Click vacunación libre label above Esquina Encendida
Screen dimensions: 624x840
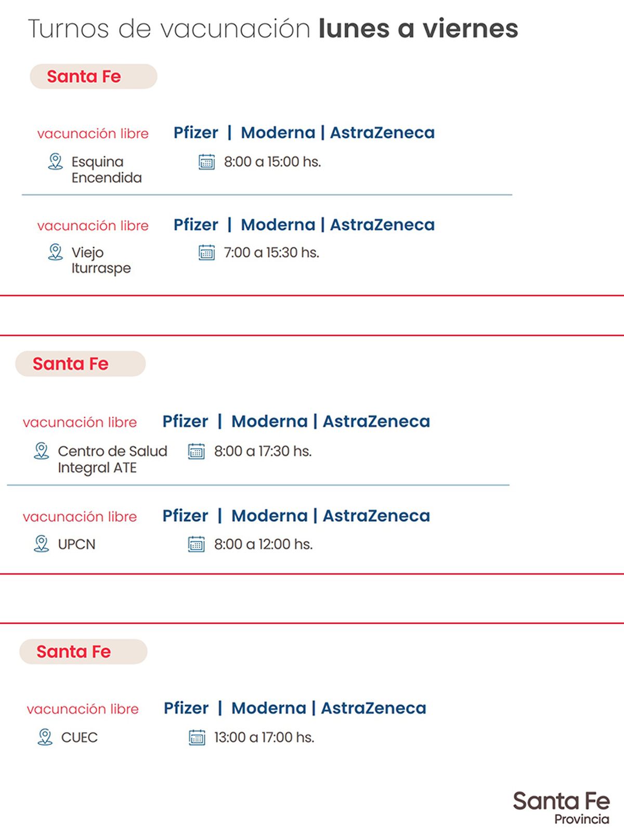(93, 134)
